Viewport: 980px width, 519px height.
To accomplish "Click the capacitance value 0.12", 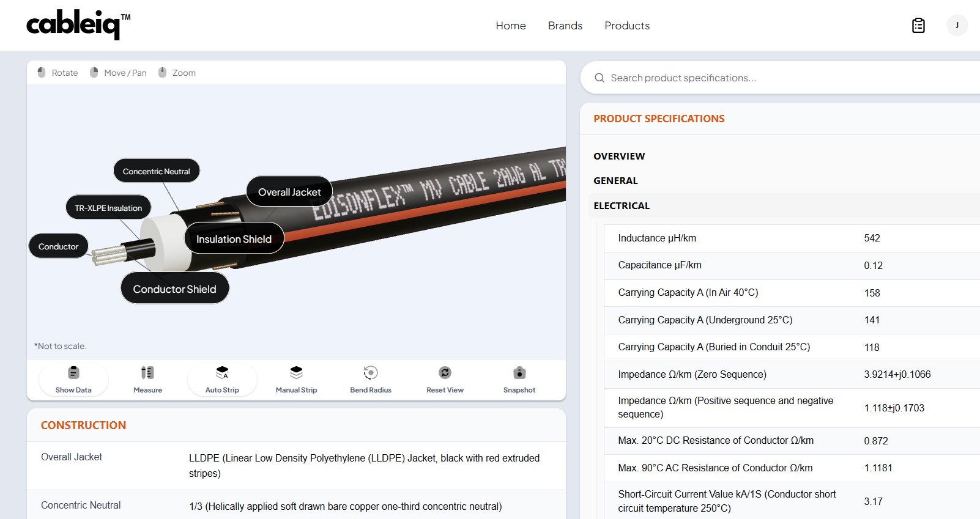I will (x=873, y=265).
